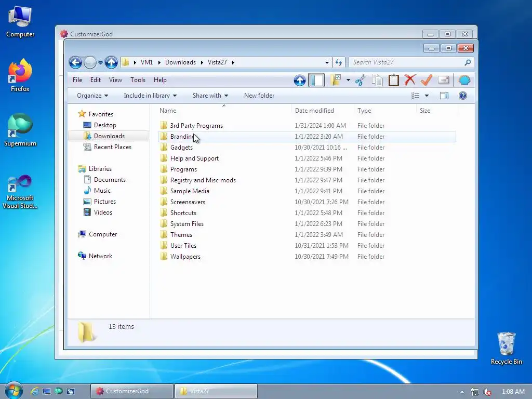Select the System Files folder
Viewport: 532px width, 399px height.
pos(307,224)
